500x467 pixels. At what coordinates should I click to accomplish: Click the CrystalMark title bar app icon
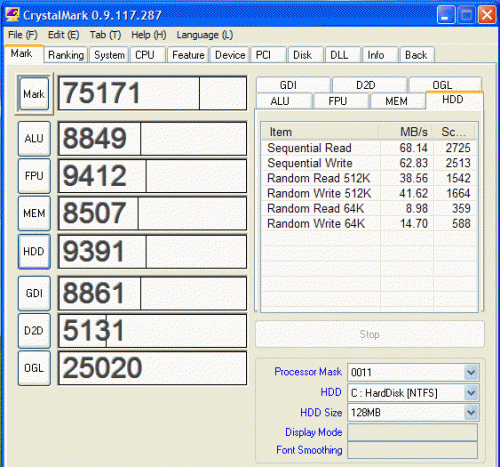(x=13, y=15)
